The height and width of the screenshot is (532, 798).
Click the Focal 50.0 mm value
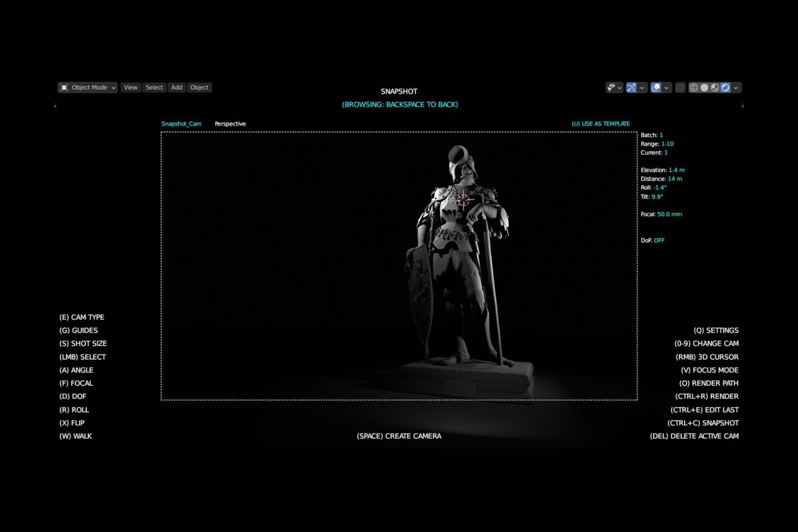670,214
